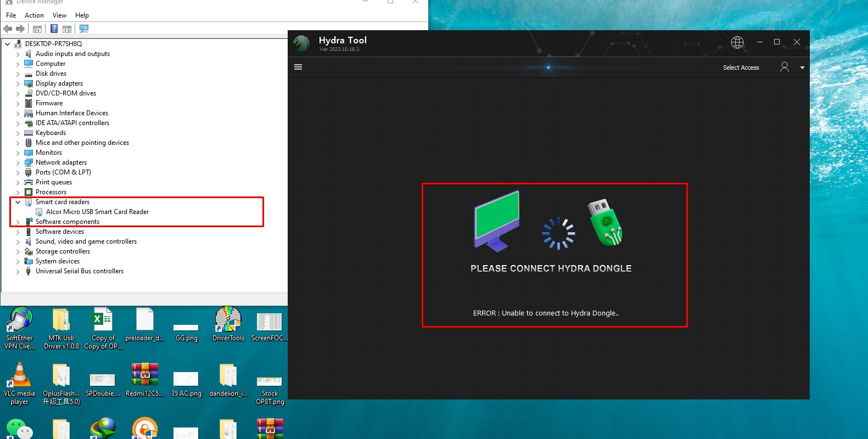Click the Hydra Tool eagle logo

point(301,43)
